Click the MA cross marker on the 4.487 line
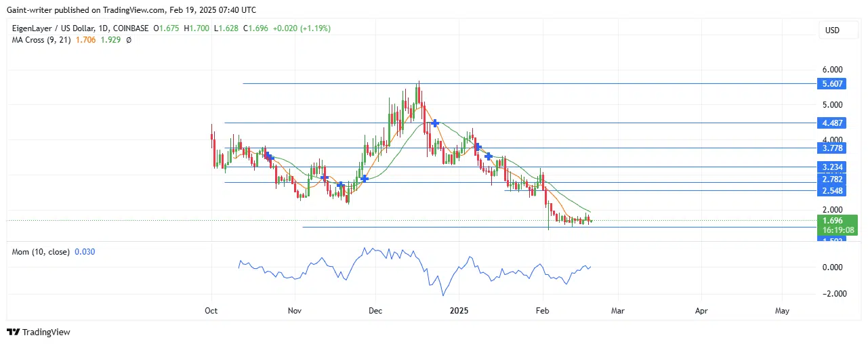 [435, 123]
